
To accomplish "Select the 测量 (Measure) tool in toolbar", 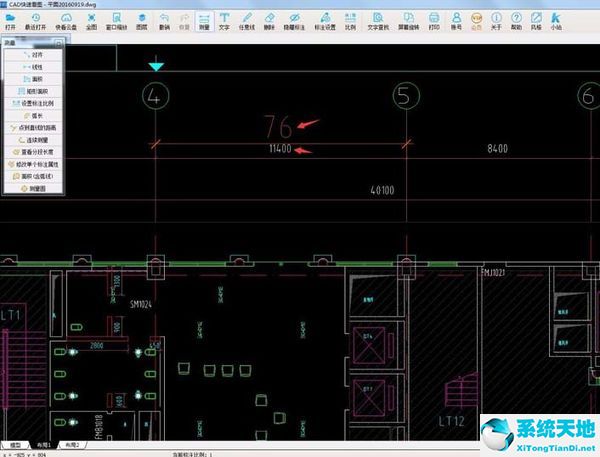I will [203, 22].
